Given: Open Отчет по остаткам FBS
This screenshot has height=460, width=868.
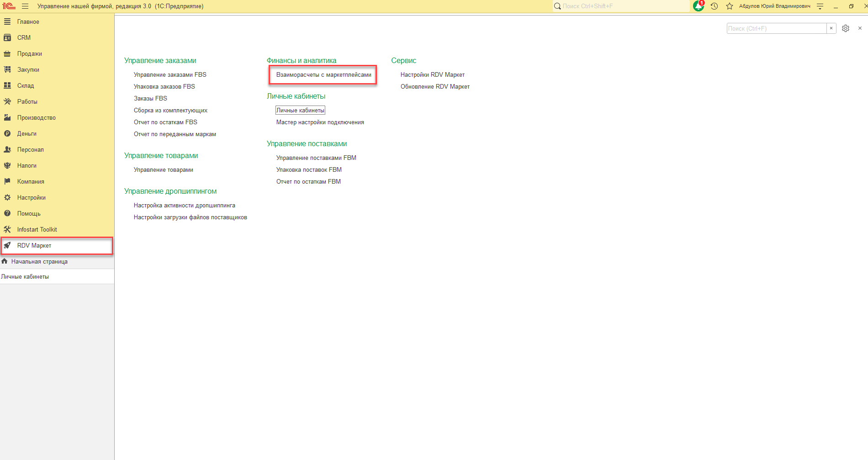Looking at the screenshot, I should 165,122.
